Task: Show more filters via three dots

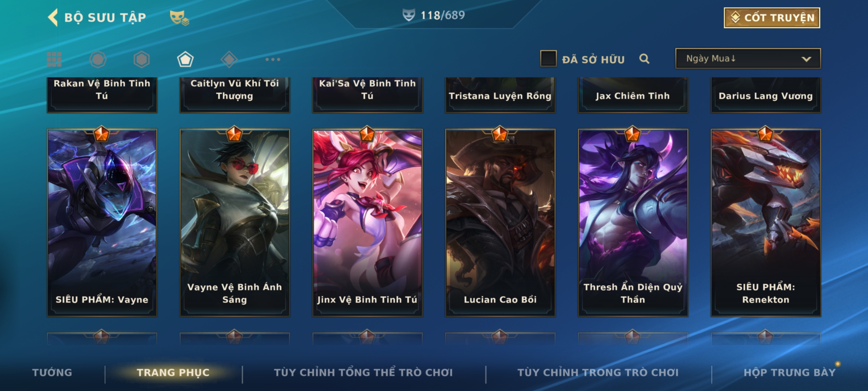Action: pyautogui.click(x=273, y=59)
